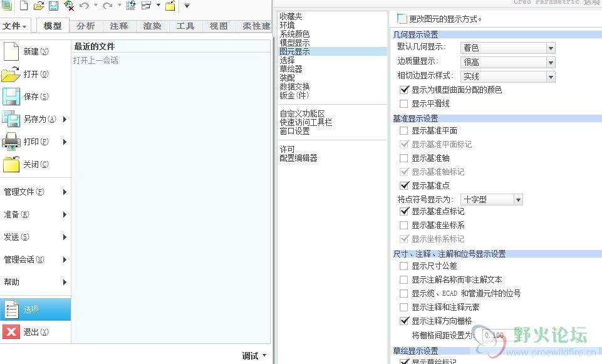
Task: Open the 文件 menu
Action: click(x=14, y=26)
